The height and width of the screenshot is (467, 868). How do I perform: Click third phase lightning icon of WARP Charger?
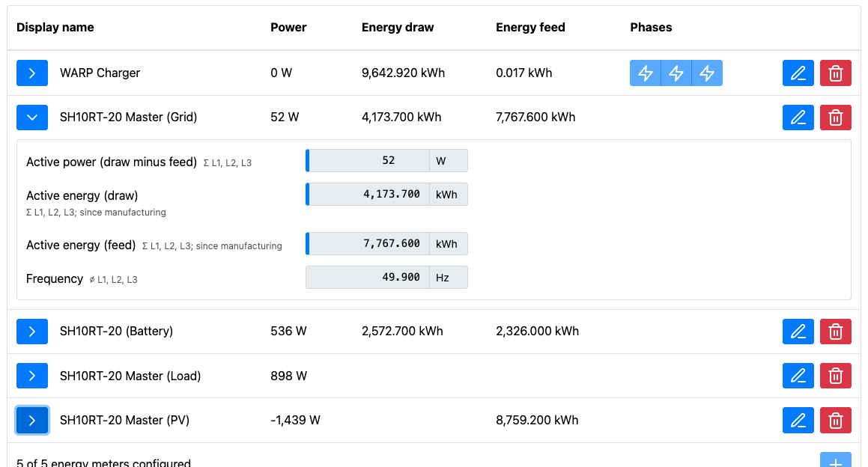click(707, 73)
